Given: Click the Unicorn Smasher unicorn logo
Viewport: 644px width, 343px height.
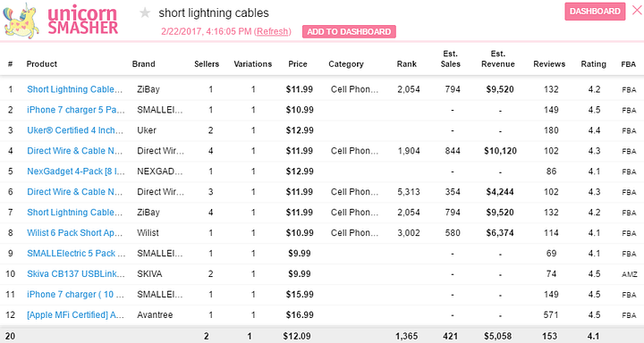Looking at the screenshot, I should tap(21, 21).
